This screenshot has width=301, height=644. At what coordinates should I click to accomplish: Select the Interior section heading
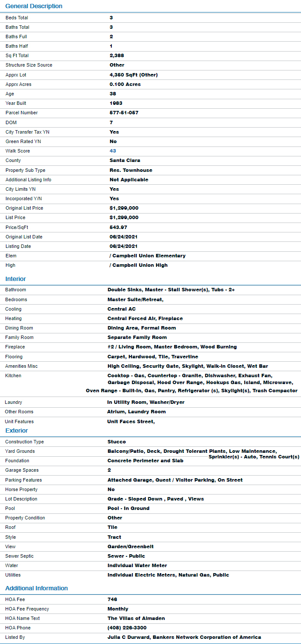tap(15, 279)
